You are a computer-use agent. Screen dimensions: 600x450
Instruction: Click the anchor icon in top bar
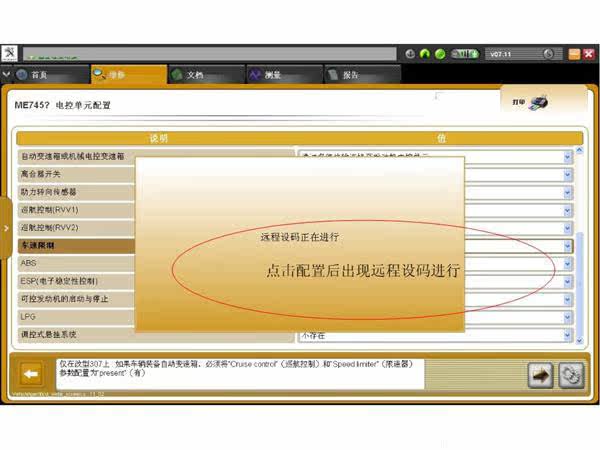pos(410,54)
